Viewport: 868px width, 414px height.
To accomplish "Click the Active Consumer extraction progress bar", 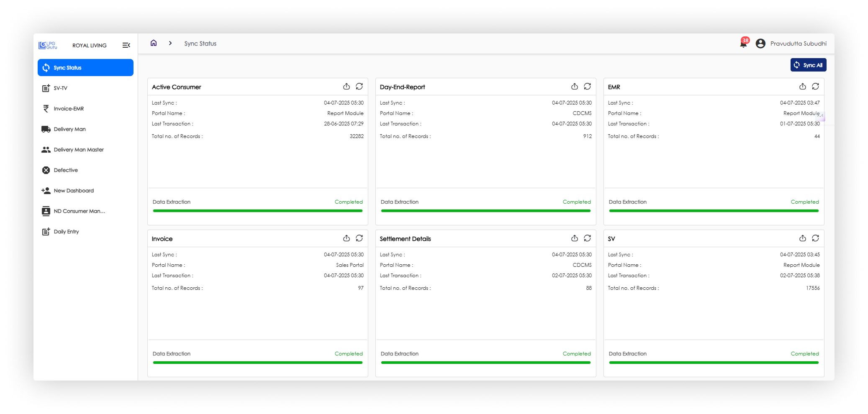I will 257,211.
